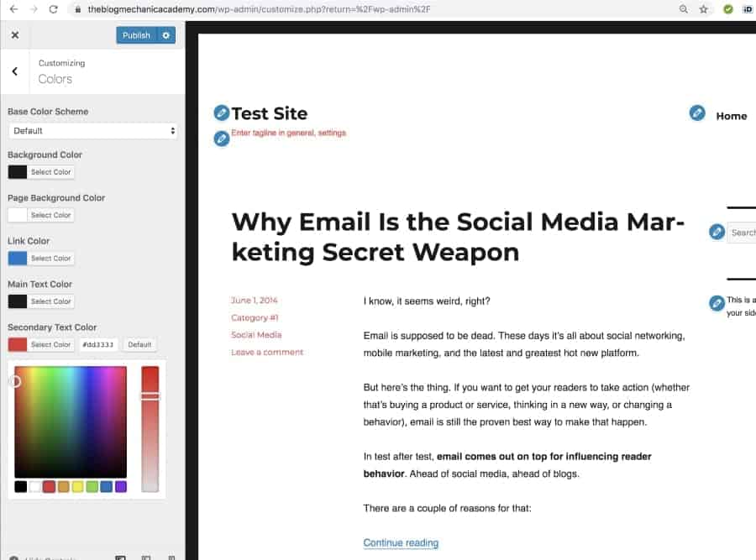Click the edit pencil next to Home menu
The image size is (756, 560).
[x=697, y=113]
